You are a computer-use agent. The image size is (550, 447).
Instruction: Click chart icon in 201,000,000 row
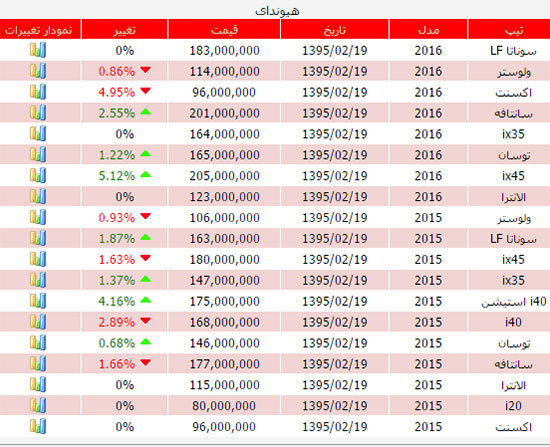pos(38,113)
